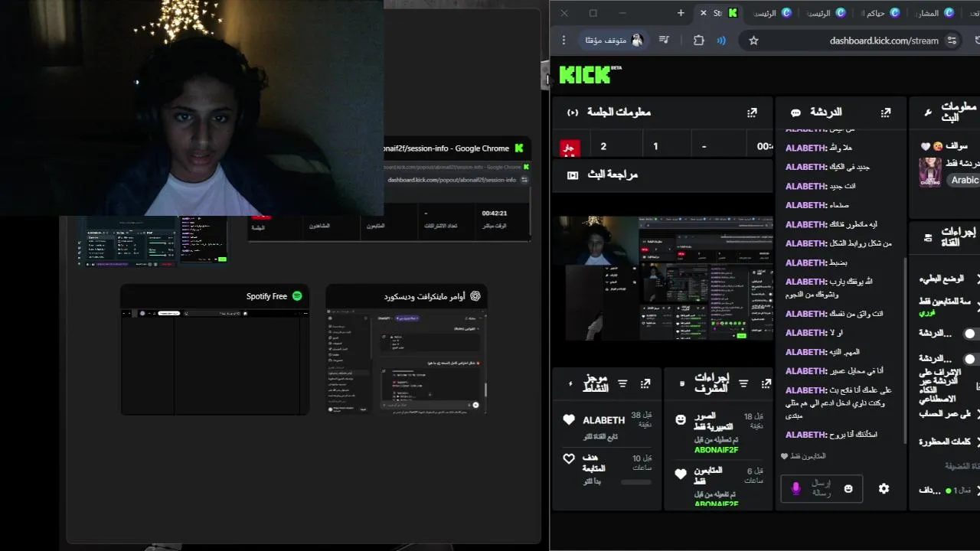Open the Chrome three-dot menu
This screenshot has width=980, height=551.
564,41
